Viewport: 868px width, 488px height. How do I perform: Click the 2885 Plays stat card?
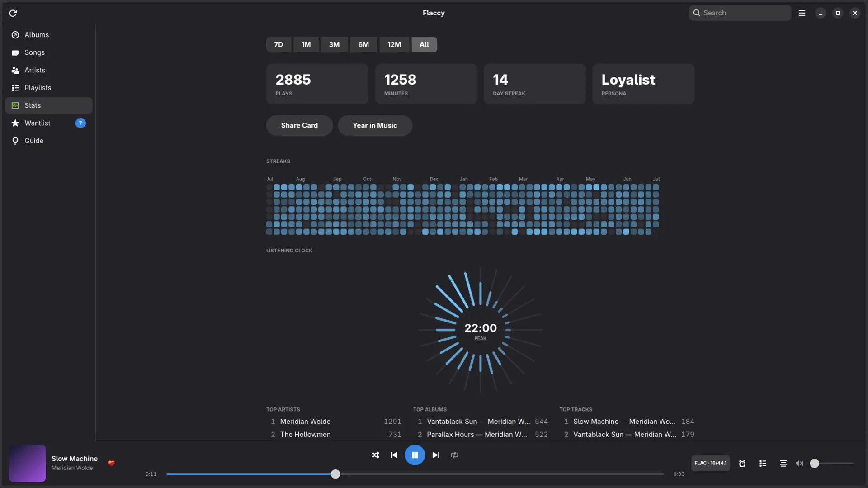tap(317, 84)
